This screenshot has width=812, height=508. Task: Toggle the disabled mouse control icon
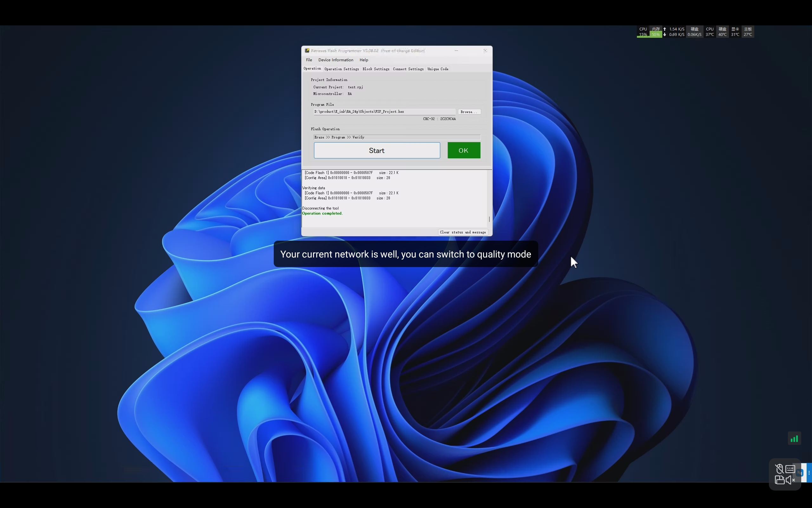(x=779, y=469)
